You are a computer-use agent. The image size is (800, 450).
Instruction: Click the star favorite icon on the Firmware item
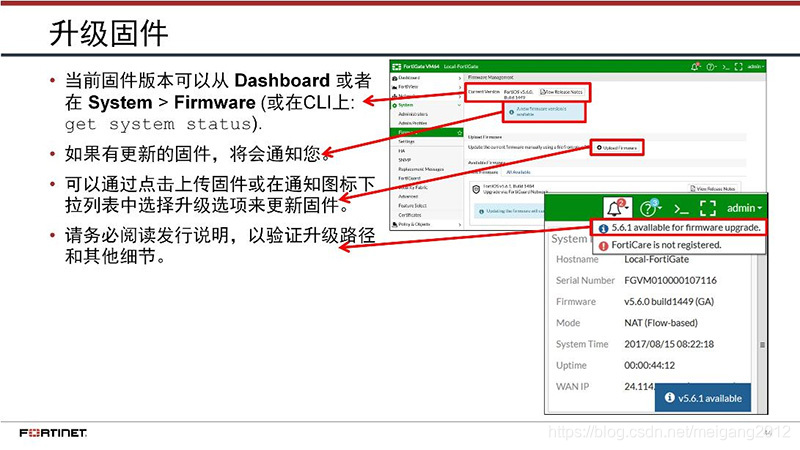[x=459, y=133]
